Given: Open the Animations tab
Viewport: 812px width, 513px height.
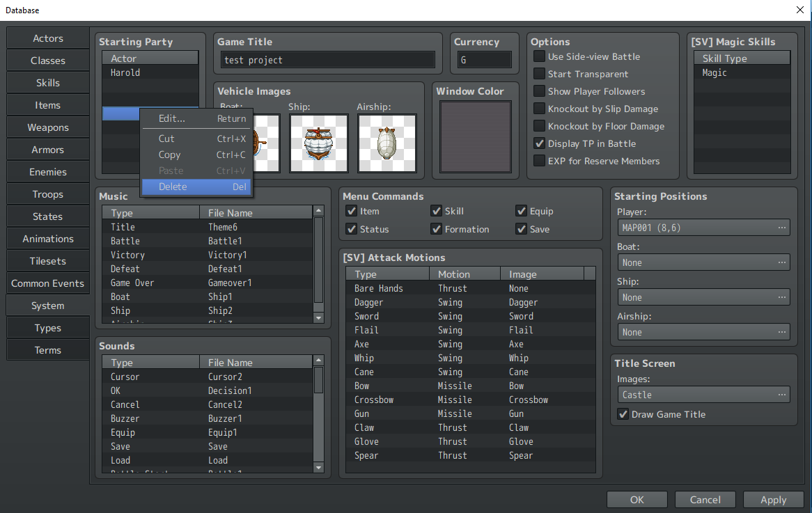Looking at the screenshot, I should 47,239.
